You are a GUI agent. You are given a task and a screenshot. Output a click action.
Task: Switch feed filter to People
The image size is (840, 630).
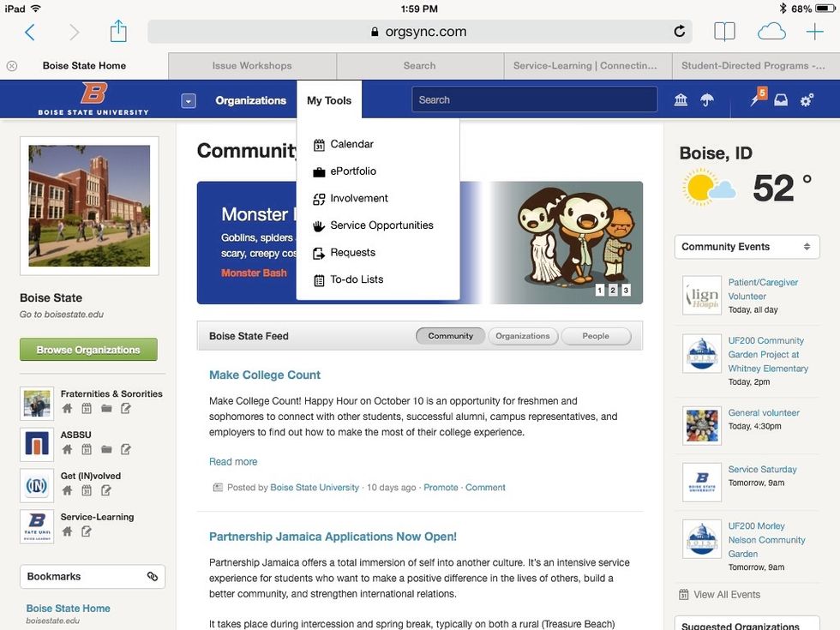(x=596, y=336)
